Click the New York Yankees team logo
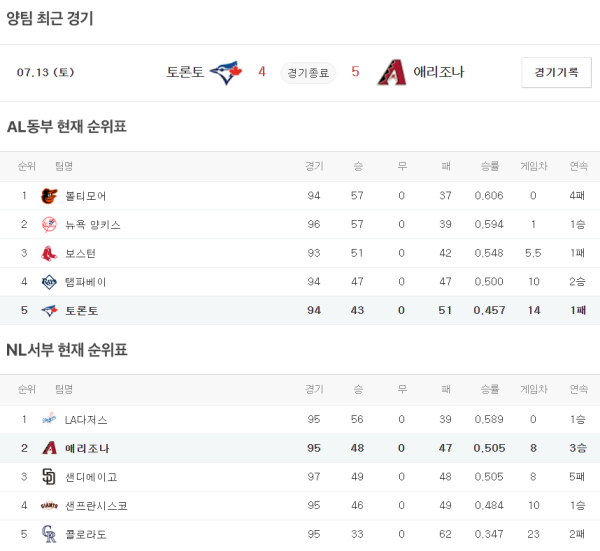The height and width of the screenshot is (551, 600). coord(49,225)
